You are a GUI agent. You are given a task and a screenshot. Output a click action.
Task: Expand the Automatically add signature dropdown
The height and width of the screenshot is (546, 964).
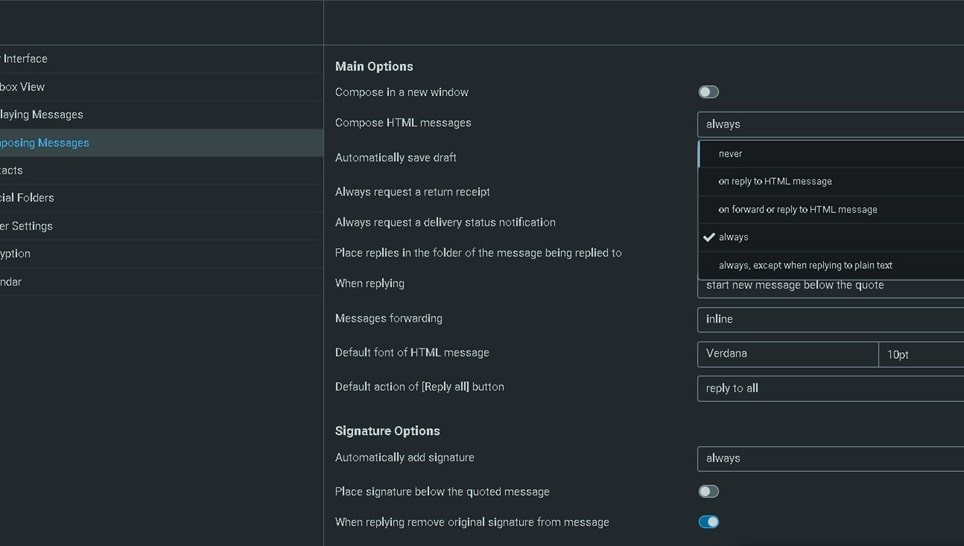[830, 458]
